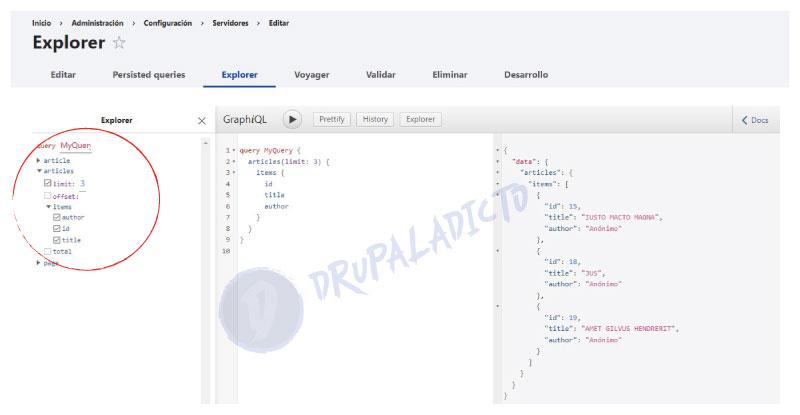Open Administración breadcrumb link

(97, 23)
